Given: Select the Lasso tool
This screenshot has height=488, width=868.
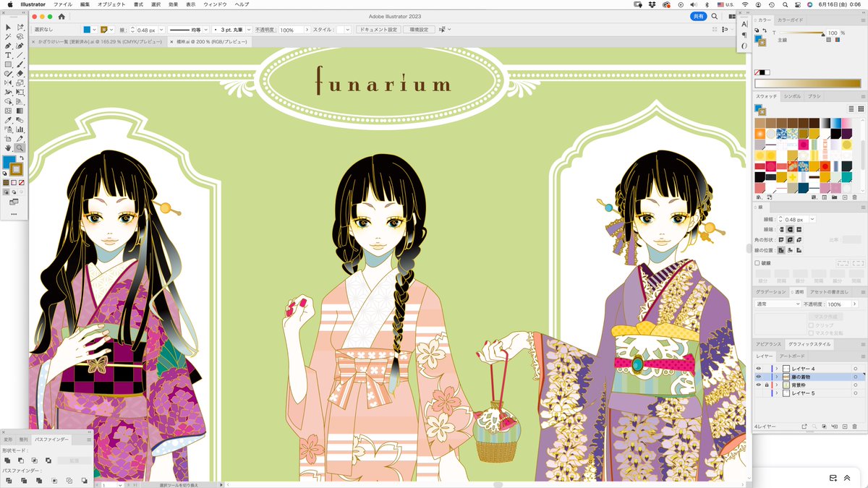Looking at the screenshot, I should pyautogui.click(x=20, y=37).
